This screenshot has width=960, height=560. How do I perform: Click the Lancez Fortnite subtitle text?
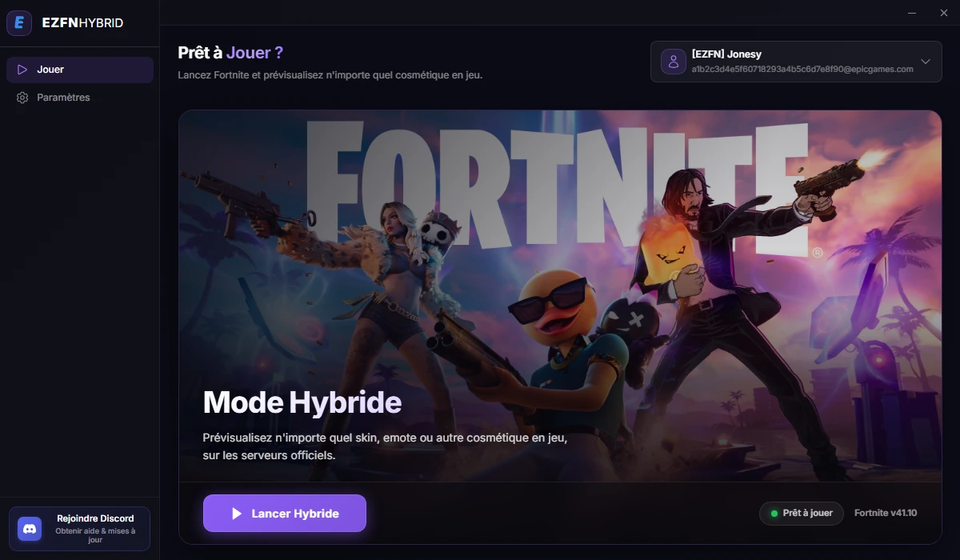click(x=330, y=75)
